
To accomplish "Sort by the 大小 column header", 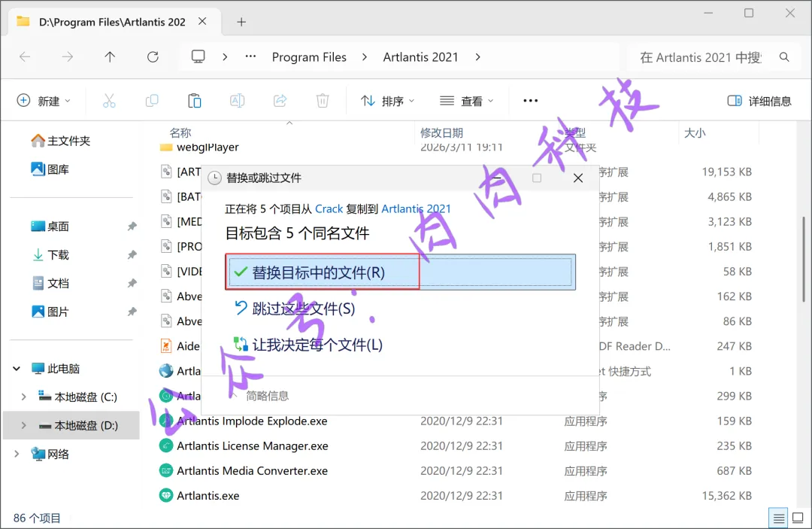I will [695, 133].
